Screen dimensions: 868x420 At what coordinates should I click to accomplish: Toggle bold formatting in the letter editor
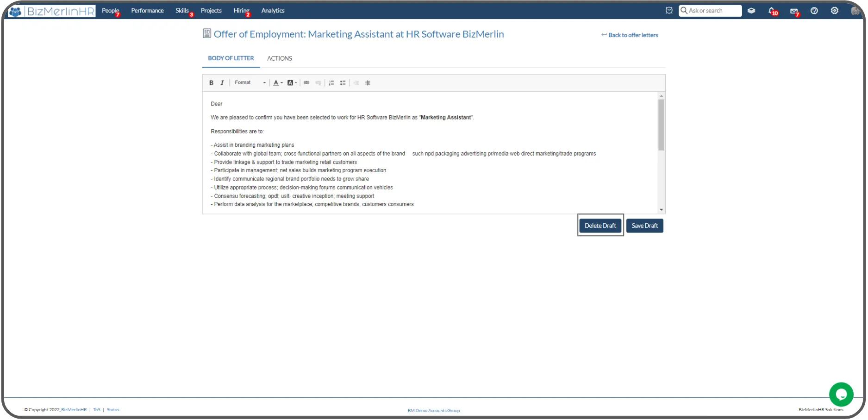pos(211,83)
